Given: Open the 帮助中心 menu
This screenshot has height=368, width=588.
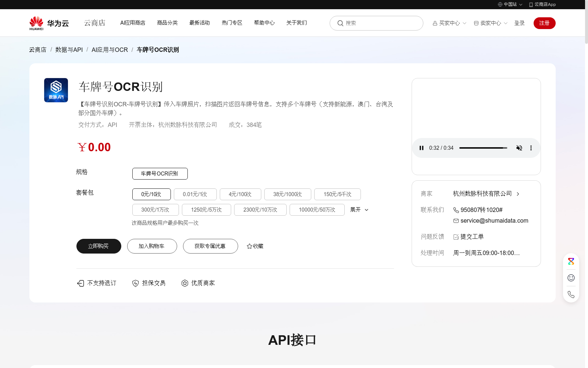Looking at the screenshot, I should click(264, 23).
